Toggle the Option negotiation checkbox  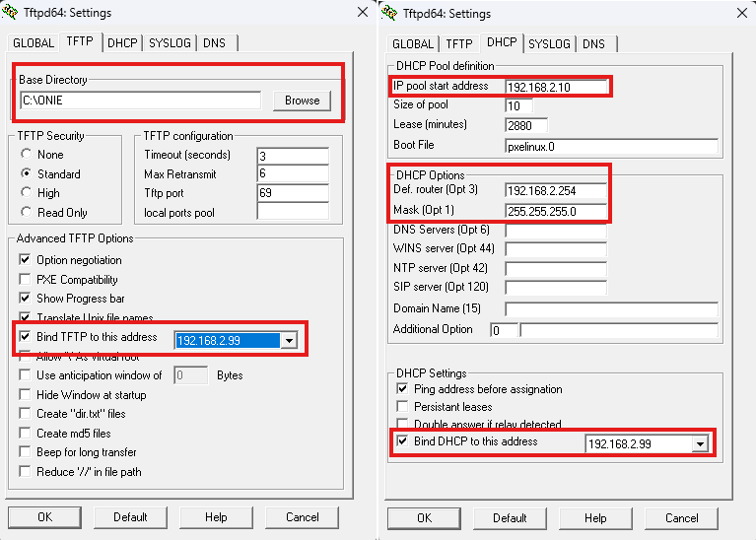(26, 260)
